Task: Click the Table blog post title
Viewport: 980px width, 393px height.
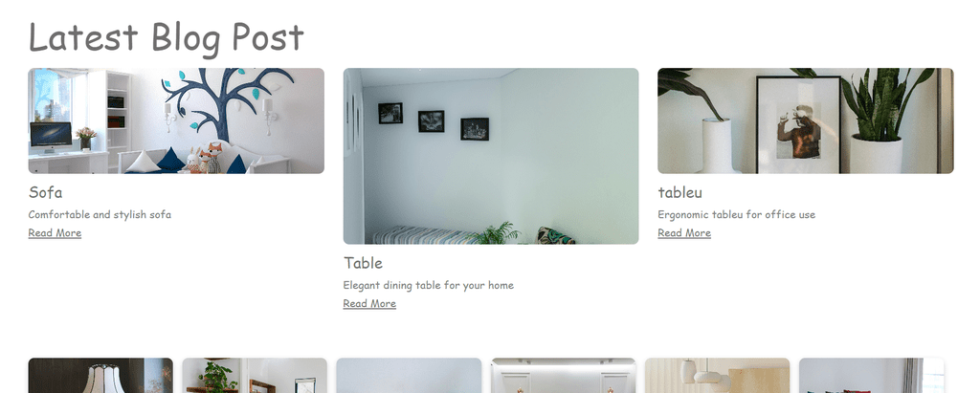Action: tap(363, 263)
